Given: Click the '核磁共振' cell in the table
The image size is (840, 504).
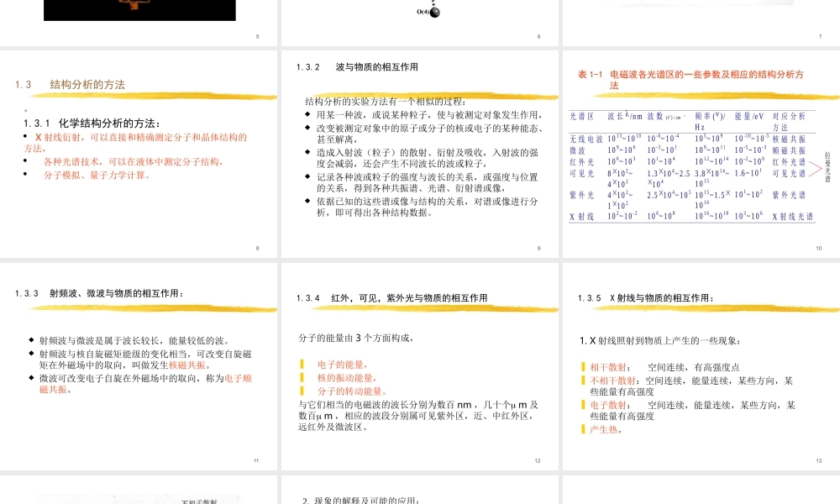Looking at the screenshot, I should (x=789, y=139).
